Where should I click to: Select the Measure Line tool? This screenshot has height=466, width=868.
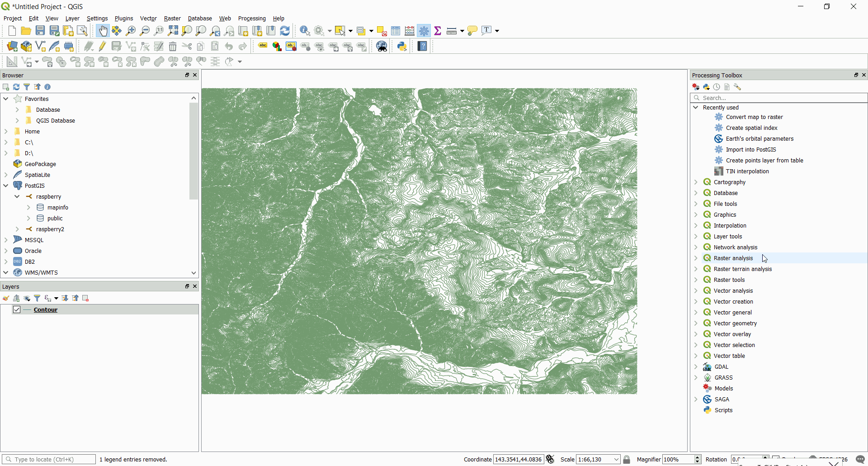point(452,30)
